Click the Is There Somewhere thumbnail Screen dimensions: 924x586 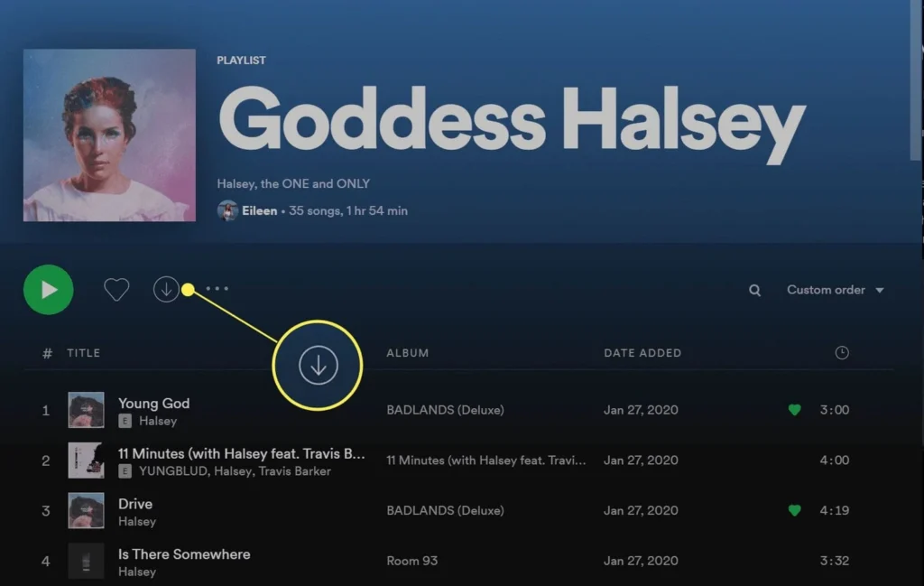click(86, 561)
